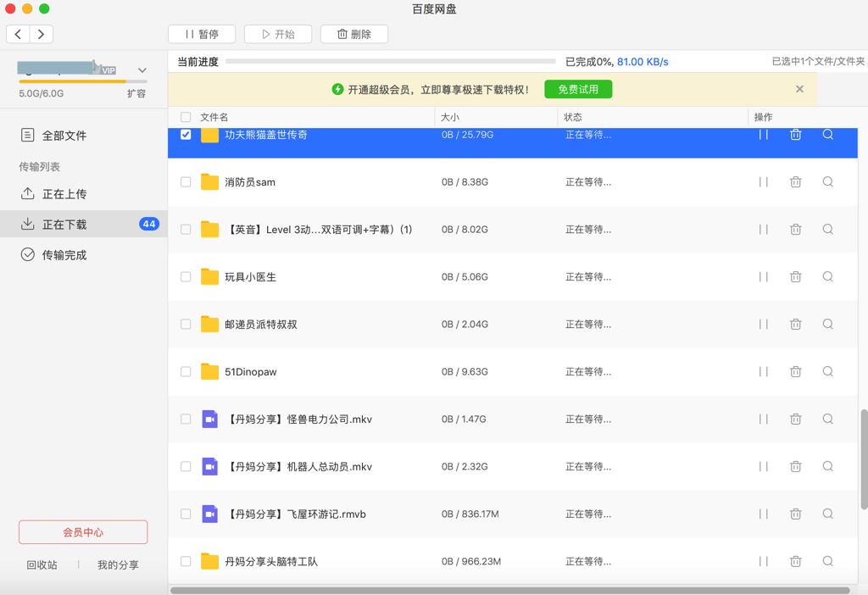
Task: Check the 【英音】Level 3动 checkbox
Action: point(186,229)
